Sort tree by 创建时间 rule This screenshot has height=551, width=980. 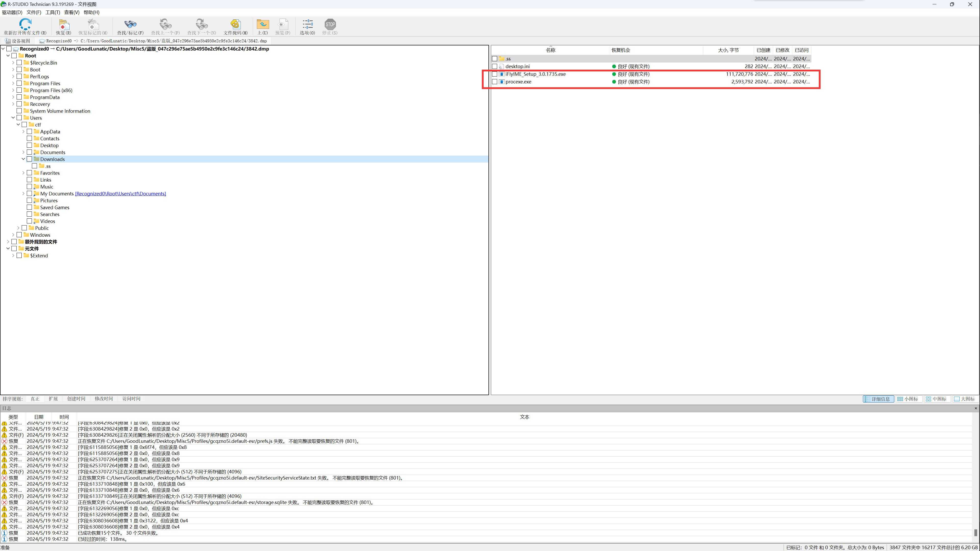pos(77,399)
